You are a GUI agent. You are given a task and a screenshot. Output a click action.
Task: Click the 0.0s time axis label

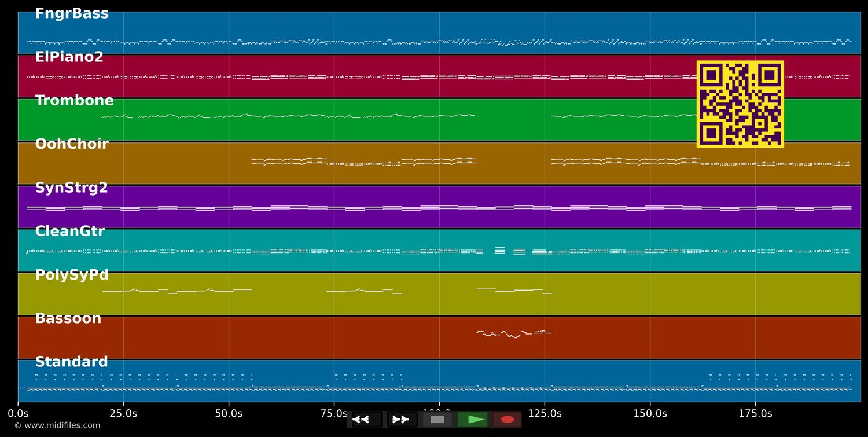pyautogui.click(x=18, y=413)
